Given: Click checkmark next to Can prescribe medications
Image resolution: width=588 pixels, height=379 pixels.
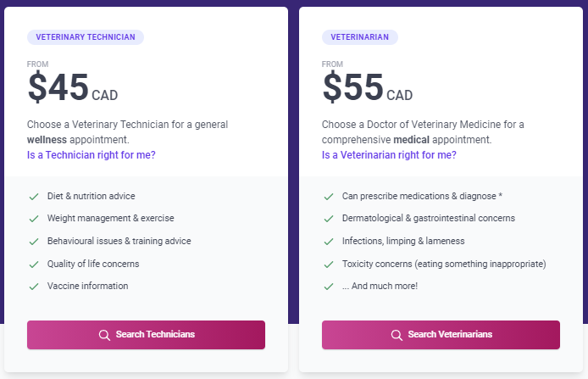Looking at the screenshot, I should point(329,197).
